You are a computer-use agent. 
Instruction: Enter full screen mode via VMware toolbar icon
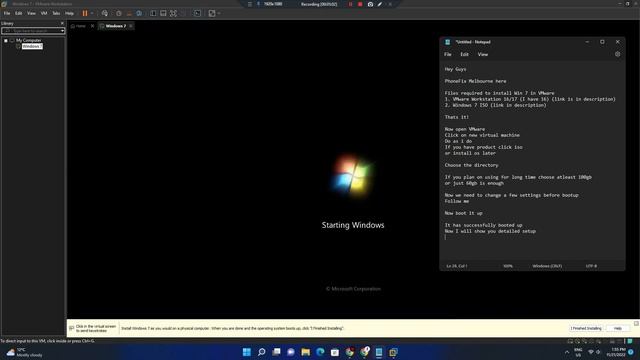pos(173,13)
